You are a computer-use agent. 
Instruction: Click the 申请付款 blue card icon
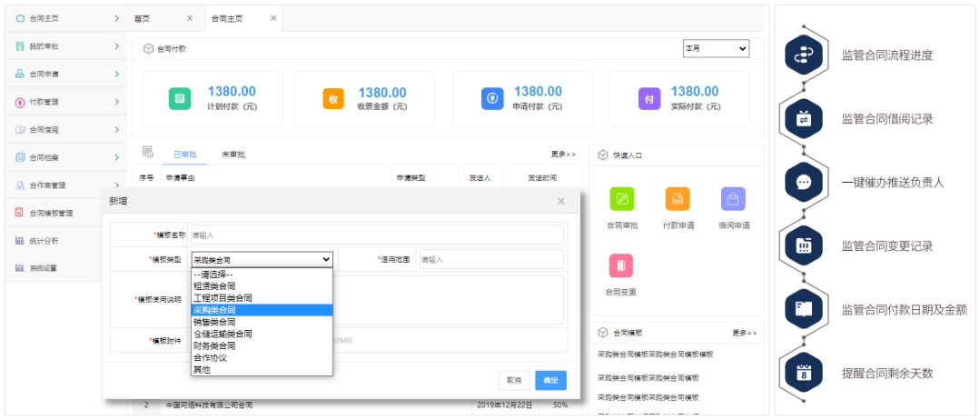tap(491, 98)
